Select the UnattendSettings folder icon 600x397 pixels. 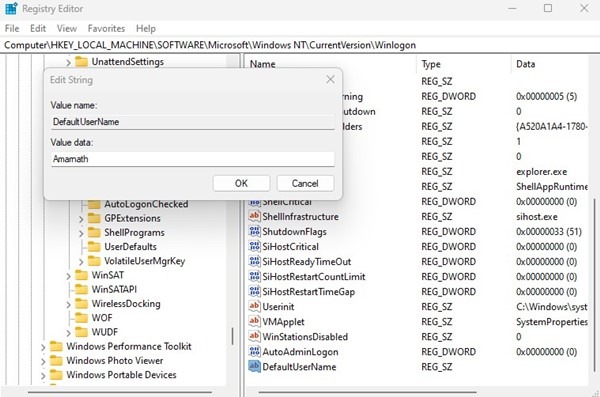pos(81,62)
